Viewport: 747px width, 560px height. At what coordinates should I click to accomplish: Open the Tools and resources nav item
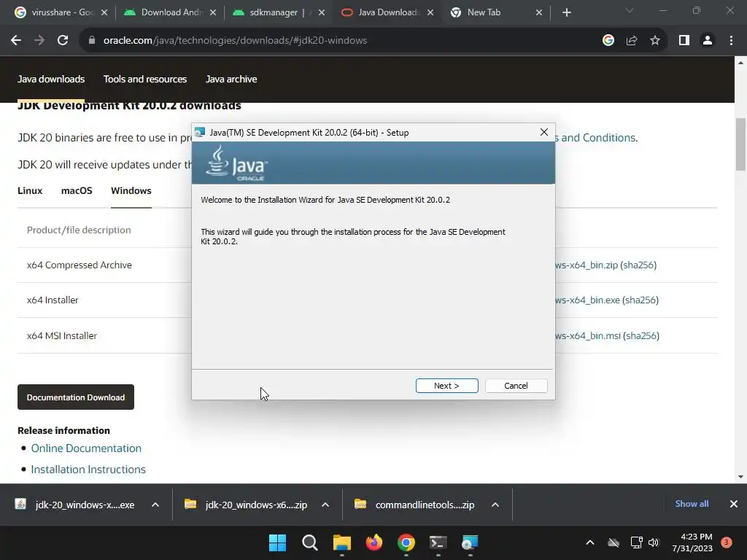[x=145, y=79]
